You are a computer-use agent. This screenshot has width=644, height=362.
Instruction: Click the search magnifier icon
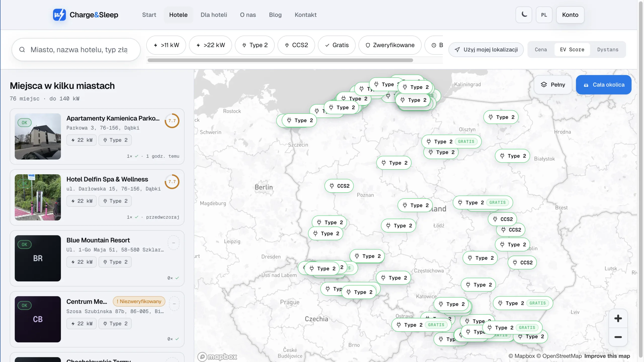tap(22, 50)
